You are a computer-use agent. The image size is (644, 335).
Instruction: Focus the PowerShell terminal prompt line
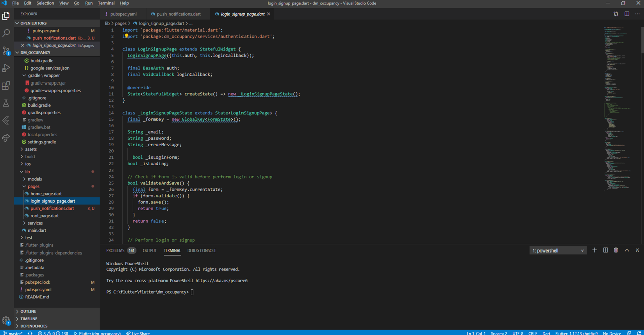tap(150, 292)
